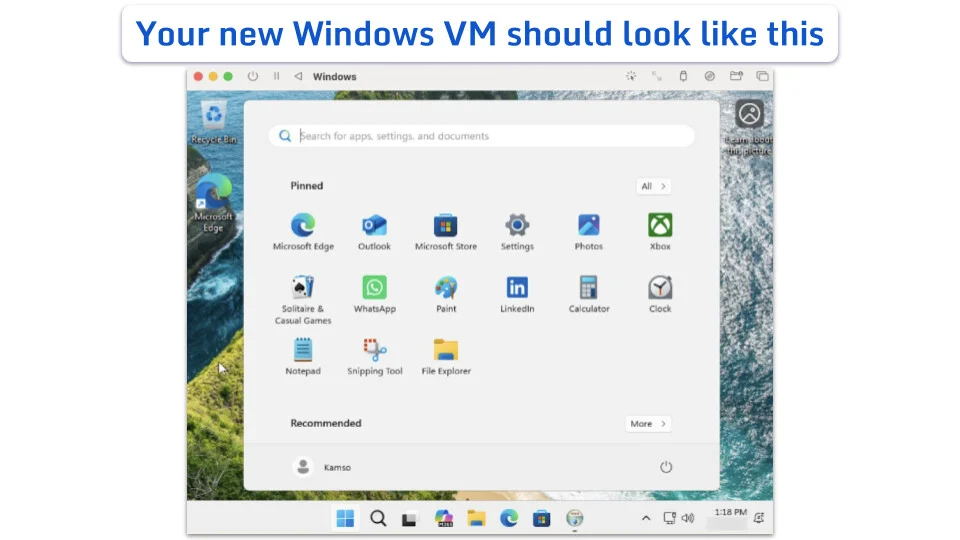Click the resize arrows VM toolbar icon
Viewport: 960px width, 540px height.
(x=657, y=77)
